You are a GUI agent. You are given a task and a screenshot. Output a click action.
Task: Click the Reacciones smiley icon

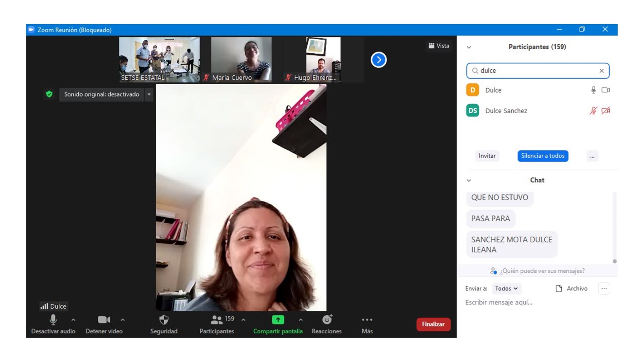(327, 319)
